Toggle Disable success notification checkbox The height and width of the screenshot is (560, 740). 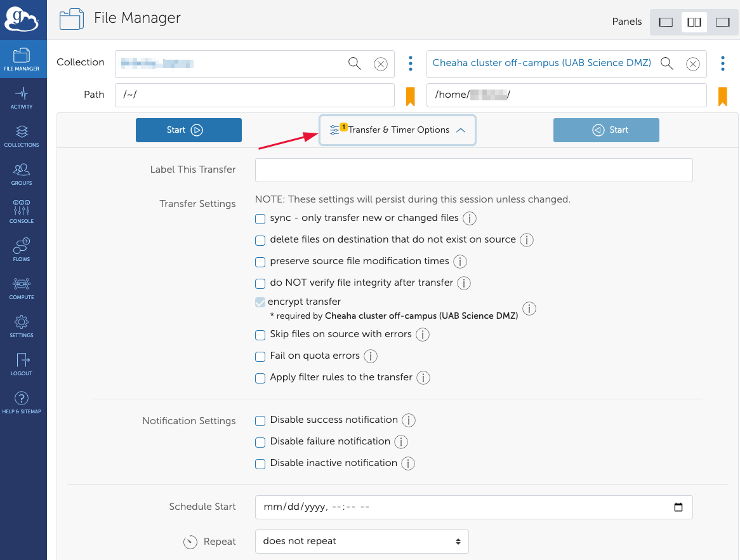[260, 421]
